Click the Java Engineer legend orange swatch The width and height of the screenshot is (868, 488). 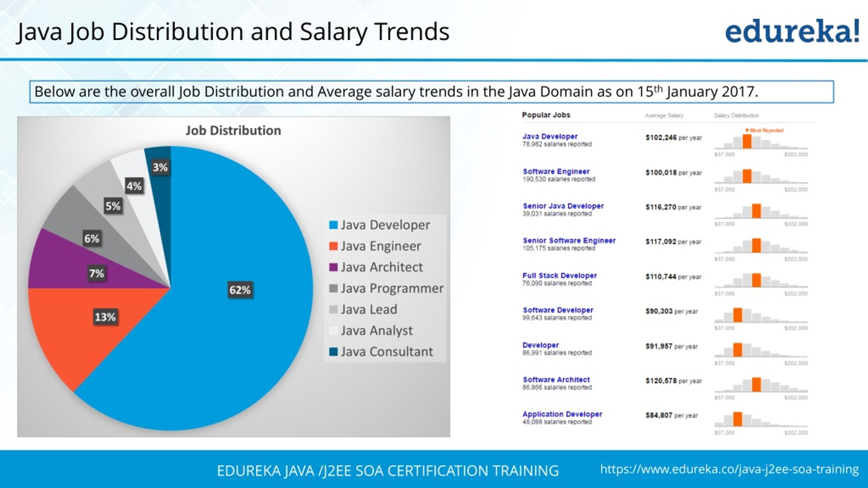coord(333,246)
